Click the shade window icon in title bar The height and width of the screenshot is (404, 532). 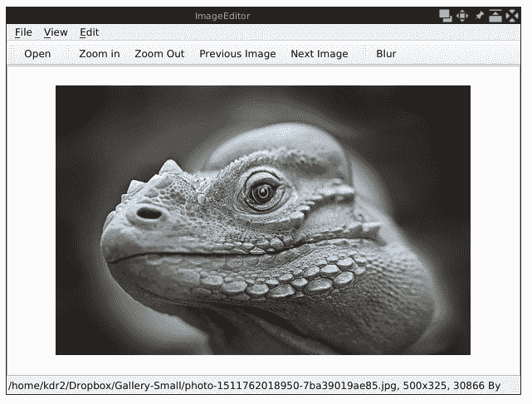pyautogui.click(x=495, y=15)
